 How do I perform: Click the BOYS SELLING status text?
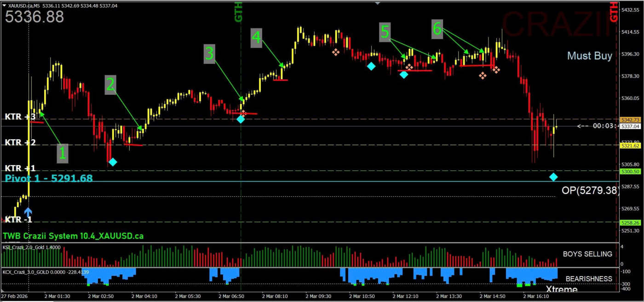tap(587, 254)
